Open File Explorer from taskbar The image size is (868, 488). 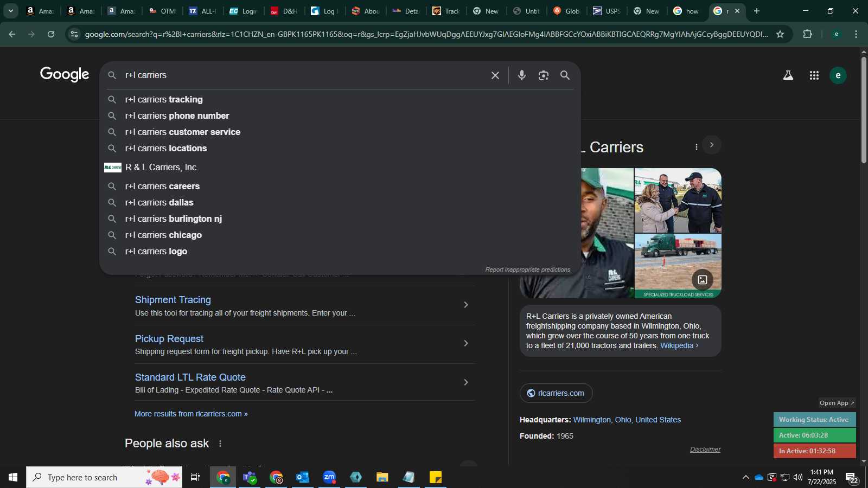382,477
